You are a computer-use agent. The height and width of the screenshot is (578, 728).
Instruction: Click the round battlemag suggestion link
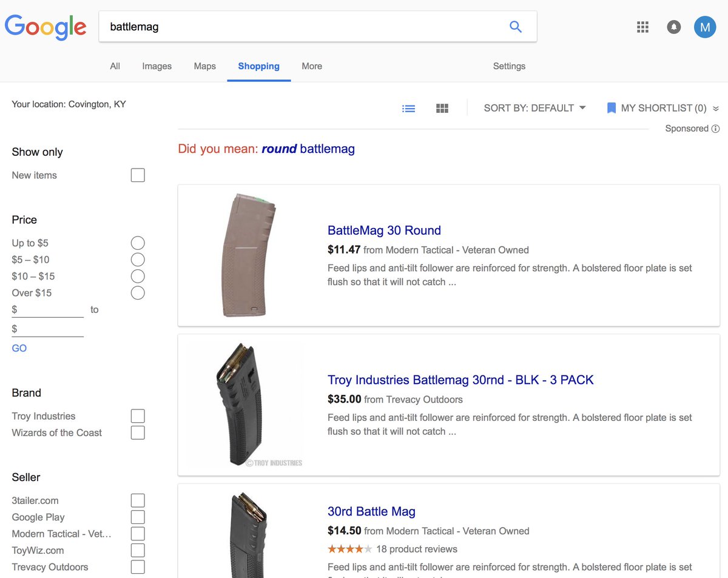(308, 149)
